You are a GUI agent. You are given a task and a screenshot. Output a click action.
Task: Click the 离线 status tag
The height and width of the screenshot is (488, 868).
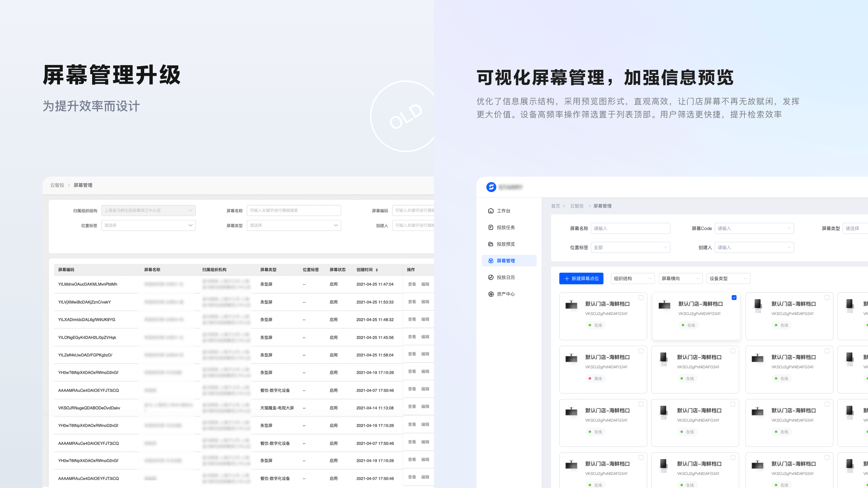[595, 379]
